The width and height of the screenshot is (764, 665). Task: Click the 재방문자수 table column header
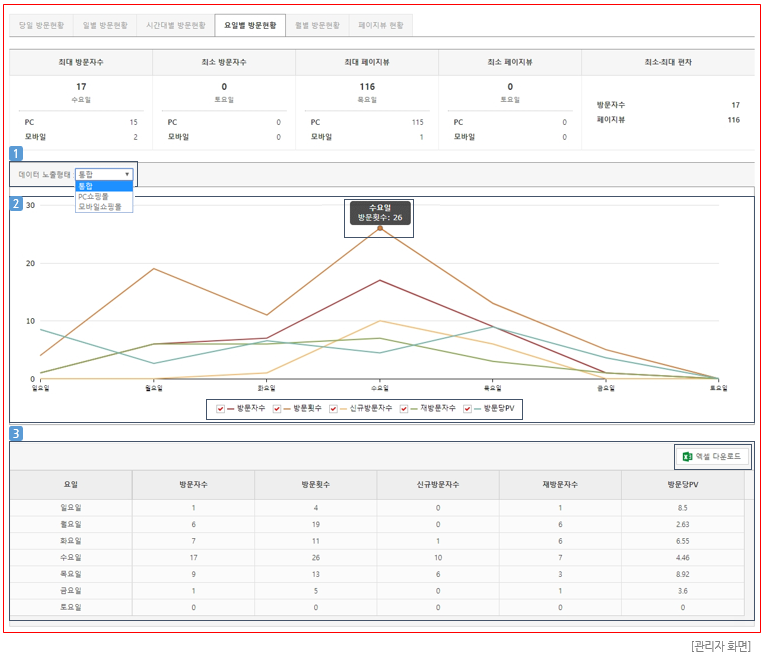click(560, 485)
